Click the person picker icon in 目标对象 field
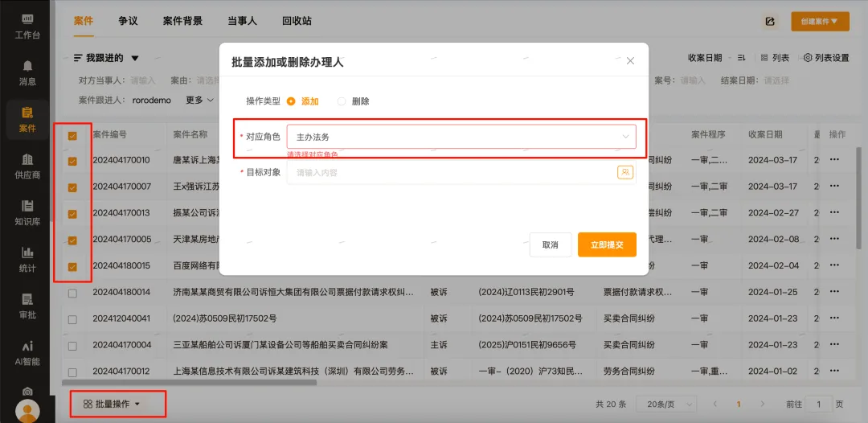Screen dimensions: 868x423 point(625,172)
